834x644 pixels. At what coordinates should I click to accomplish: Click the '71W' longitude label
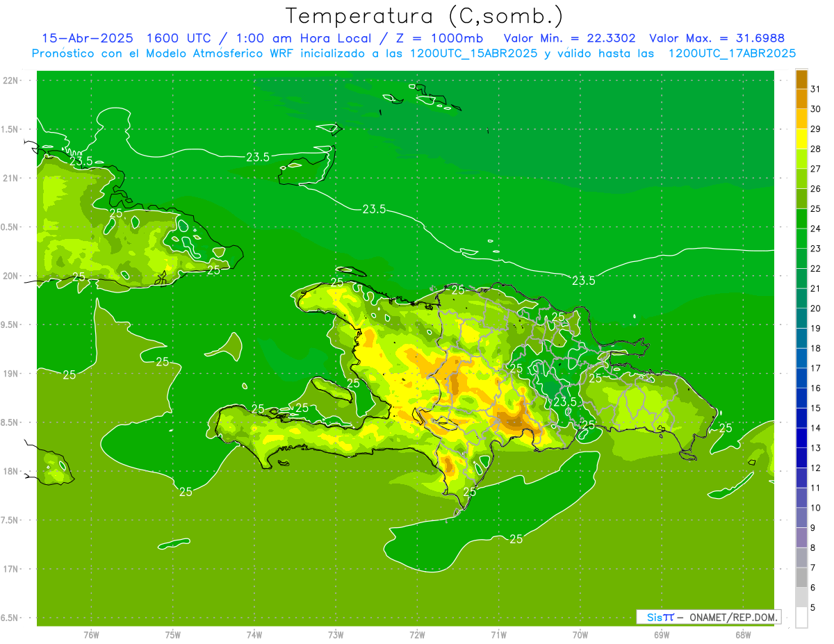tap(498, 635)
